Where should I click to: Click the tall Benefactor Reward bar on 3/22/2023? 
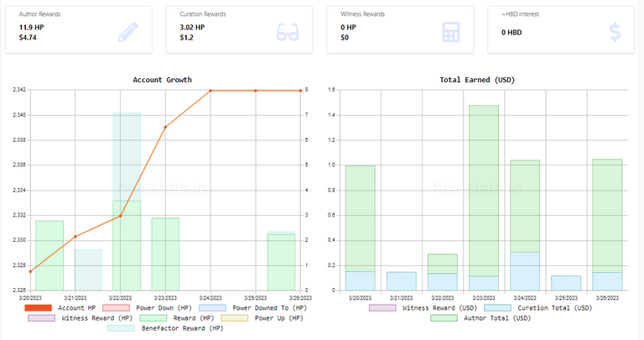[127, 157]
